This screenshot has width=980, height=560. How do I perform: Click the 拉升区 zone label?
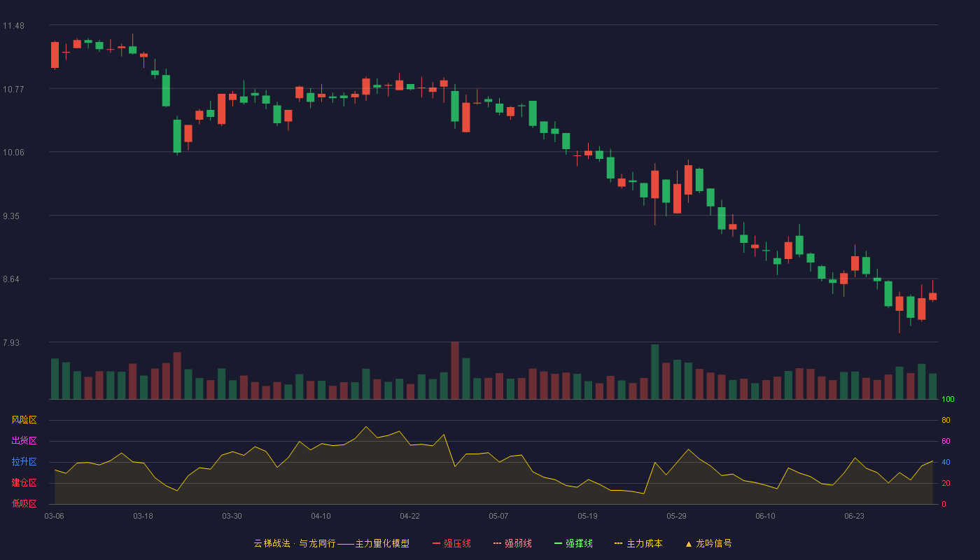coord(24,462)
